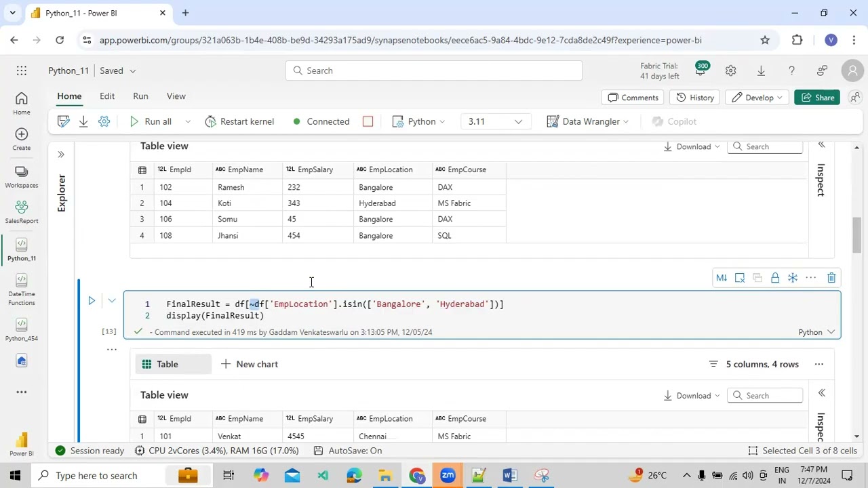
Task: Click the green Share button
Action: 817,98
